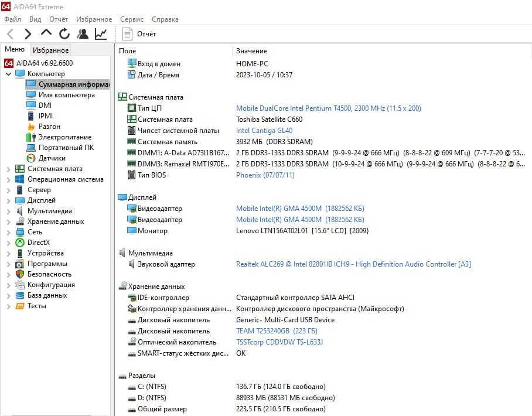Select the Тесты tree icon
The image size is (532, 416).
[20, 306]
